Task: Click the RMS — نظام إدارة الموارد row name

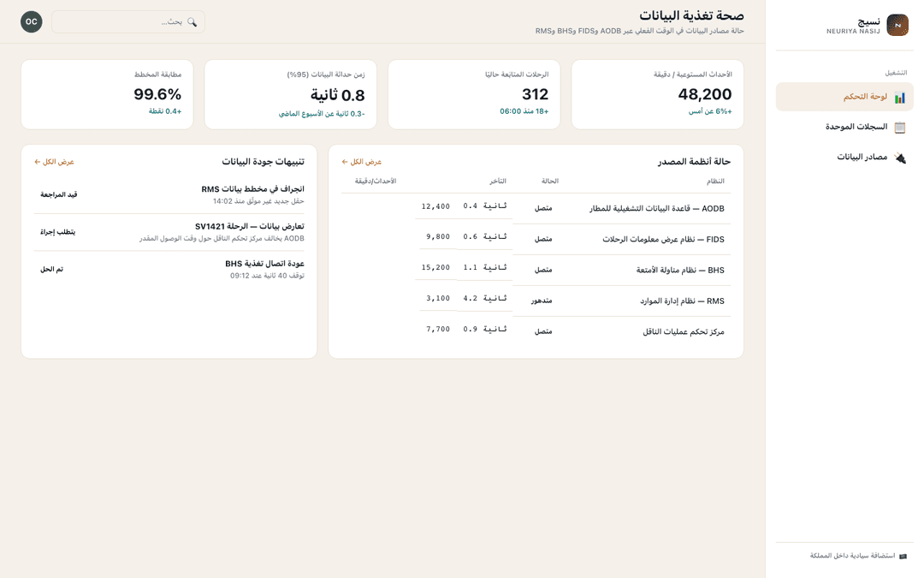Action: (683, 301)
